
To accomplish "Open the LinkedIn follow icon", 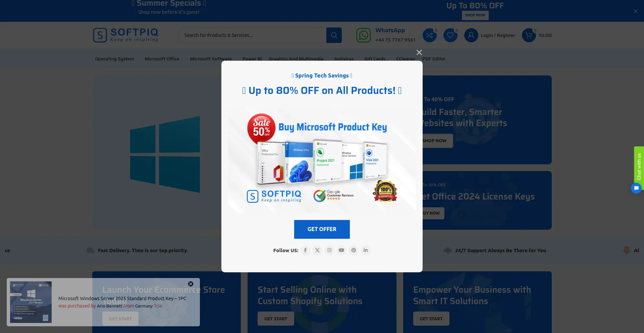I will 366,250.
